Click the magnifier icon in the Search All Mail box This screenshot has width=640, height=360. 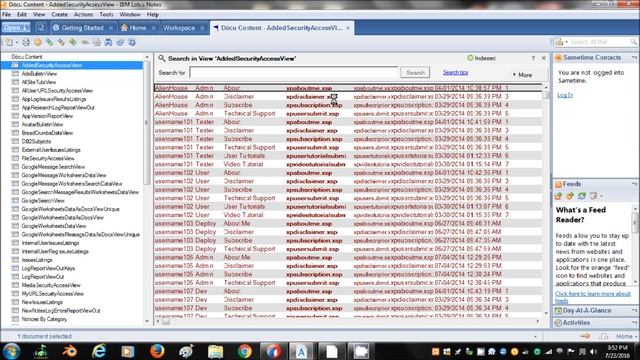click(x=633, y=42)
